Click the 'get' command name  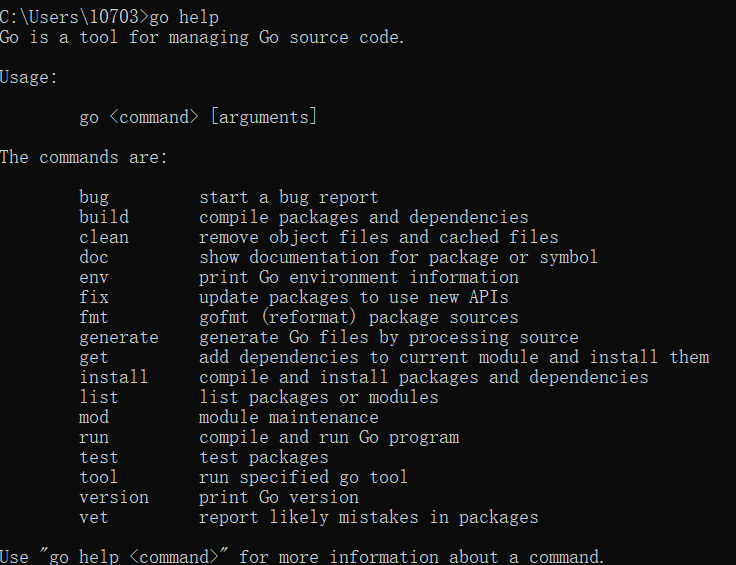[94, 358]
